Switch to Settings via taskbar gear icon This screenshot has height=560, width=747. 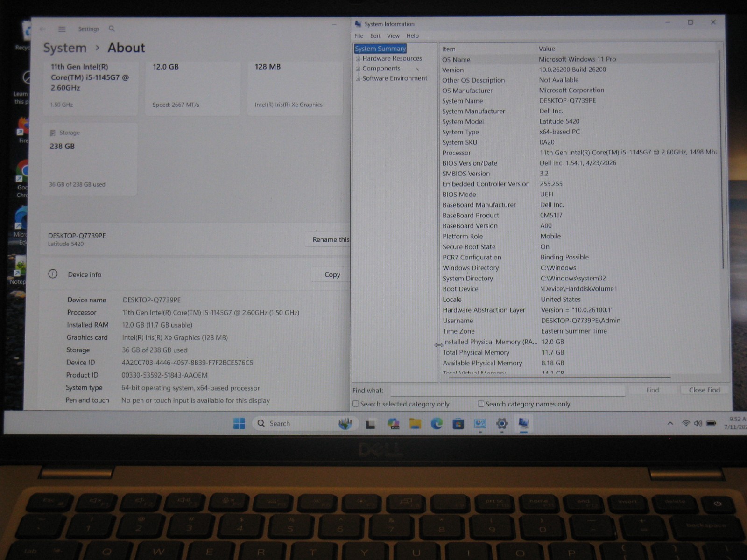(502, 424)
